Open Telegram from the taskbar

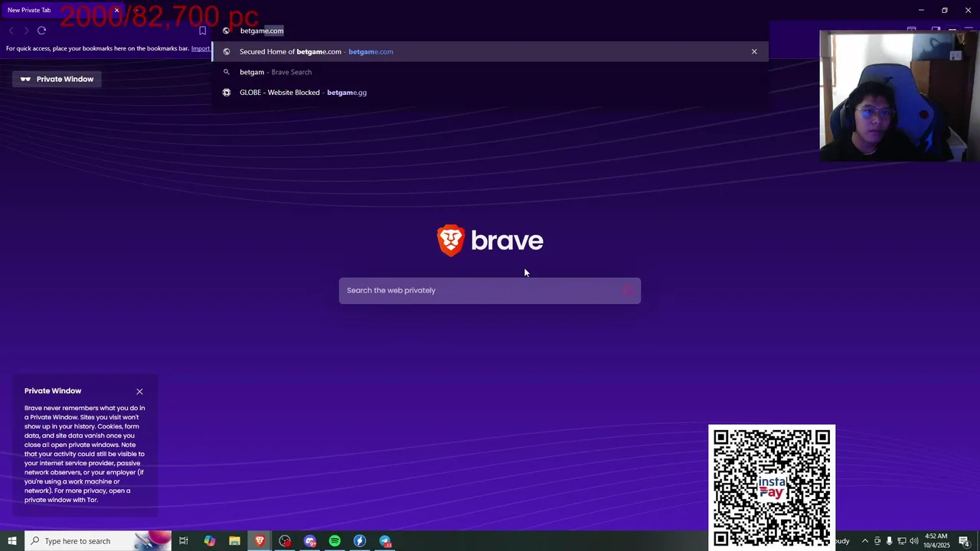coord(385,541)
